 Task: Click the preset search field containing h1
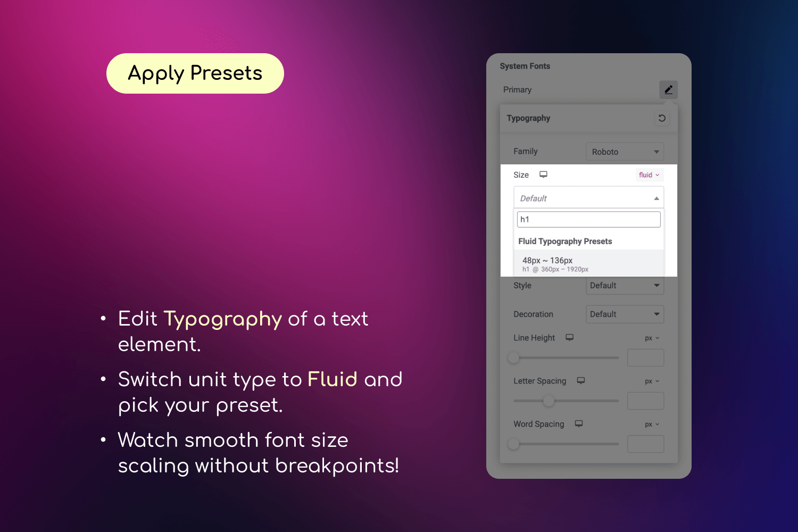pyautogui.click(x=588, y=219)
